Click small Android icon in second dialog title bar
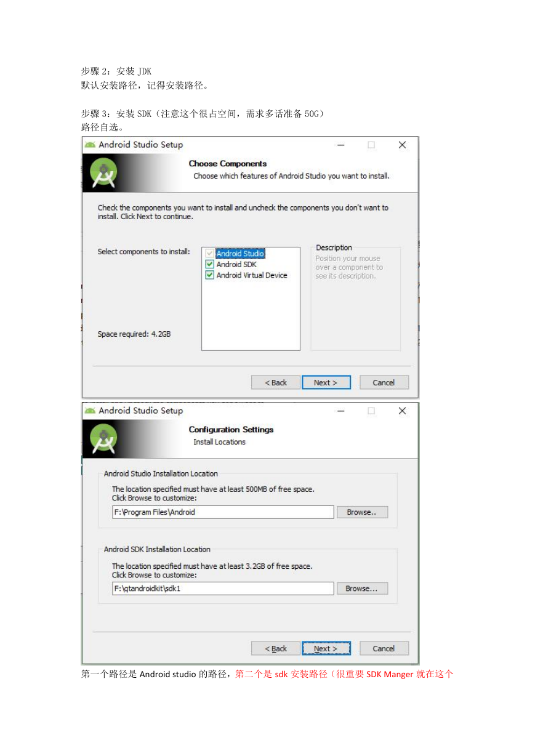This screenshot has height=756, width=535. coord(91,411)
